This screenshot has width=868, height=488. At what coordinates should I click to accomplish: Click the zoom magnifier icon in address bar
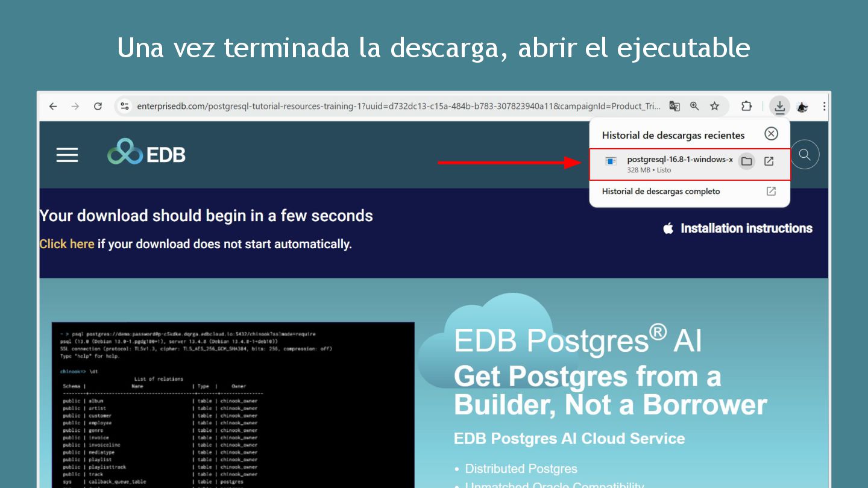click(x=694, y=106)
